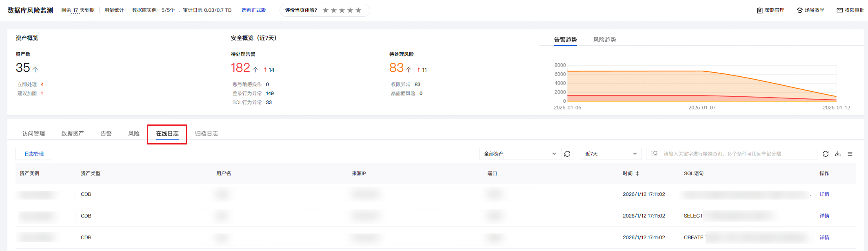
Task: Click 暴露面风险 value 0
Action: tap(421, 93)
